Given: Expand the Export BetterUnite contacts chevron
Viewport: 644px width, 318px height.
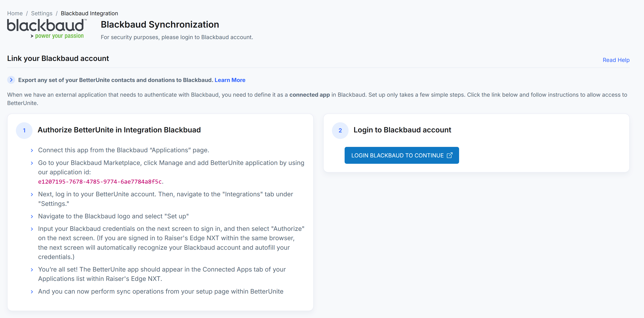Looking at the screenshot, I should click(x=11, y=80).
